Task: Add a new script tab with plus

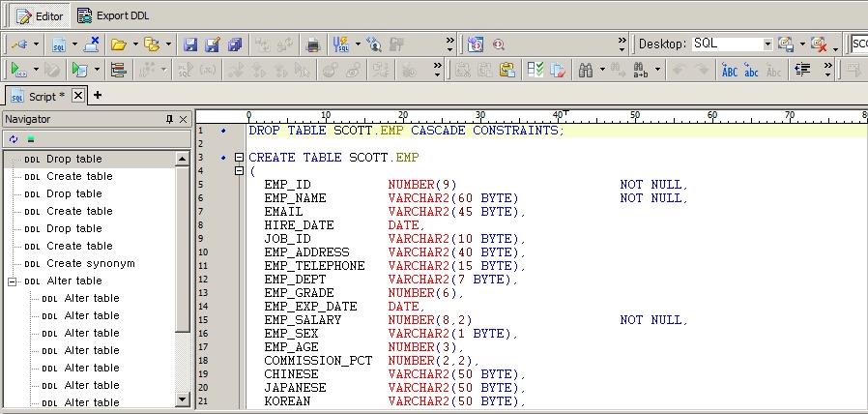Action: 97,95
